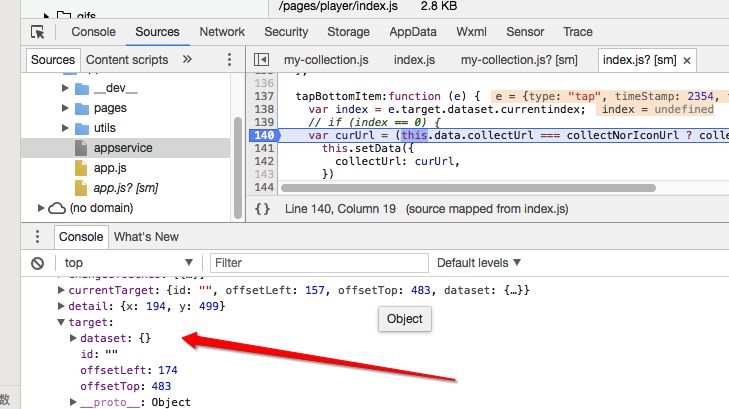
Task: Click 'this' keyword on line 140
Action: pyautogui.click(x=414, y=135)
